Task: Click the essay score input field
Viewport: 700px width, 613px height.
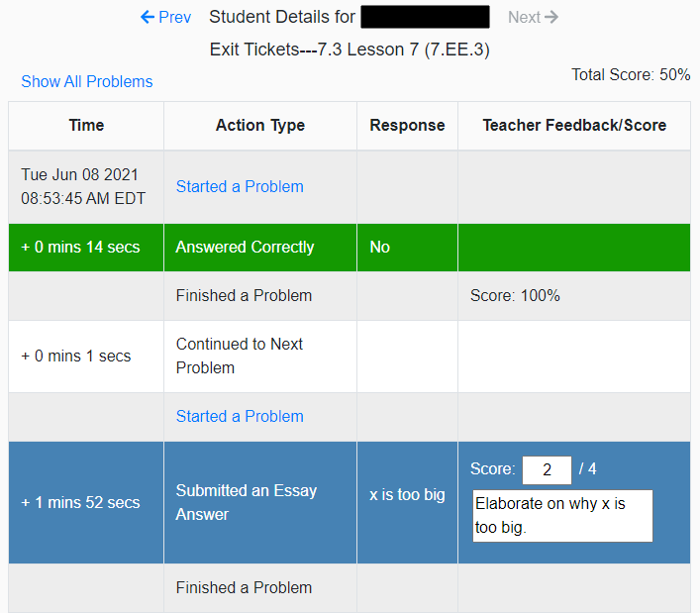Action: (x=547, y=469)
